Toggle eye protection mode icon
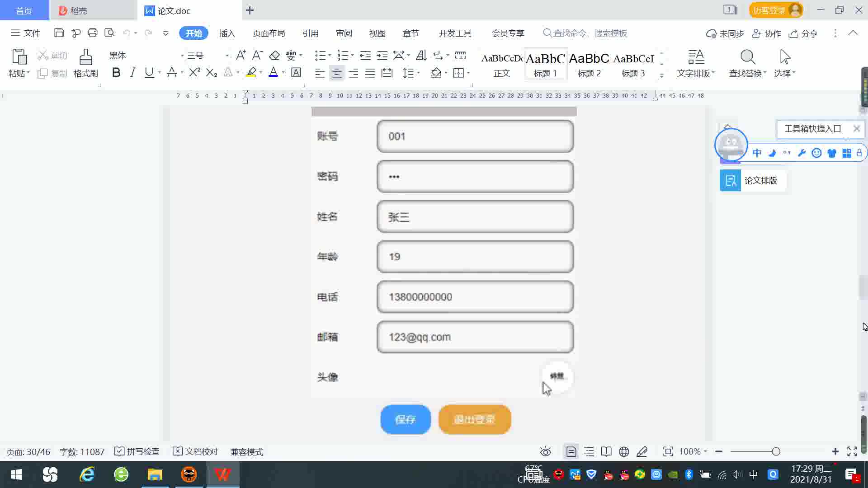The height and width of the screenshot is (488, 868). coord(545,451)
